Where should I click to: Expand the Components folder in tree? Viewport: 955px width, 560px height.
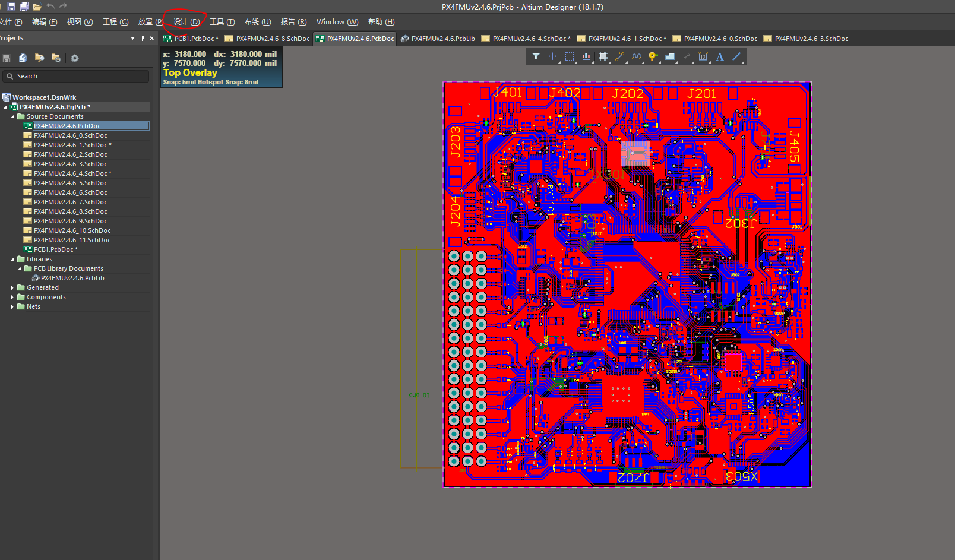pos(12,297)
